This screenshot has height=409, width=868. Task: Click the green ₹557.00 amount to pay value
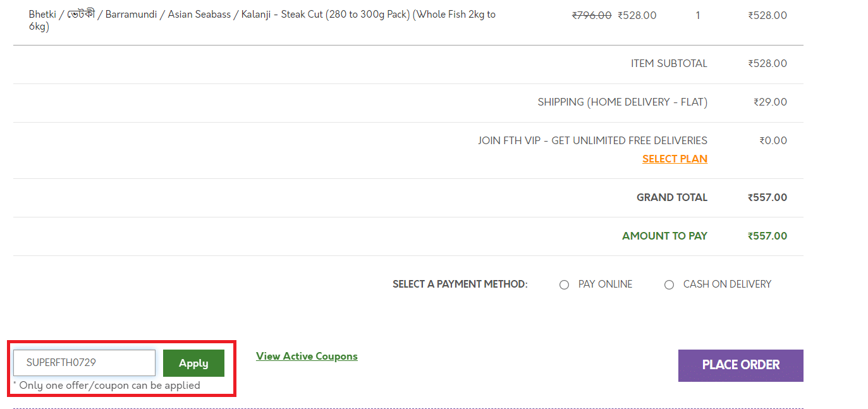pos(767,236)
